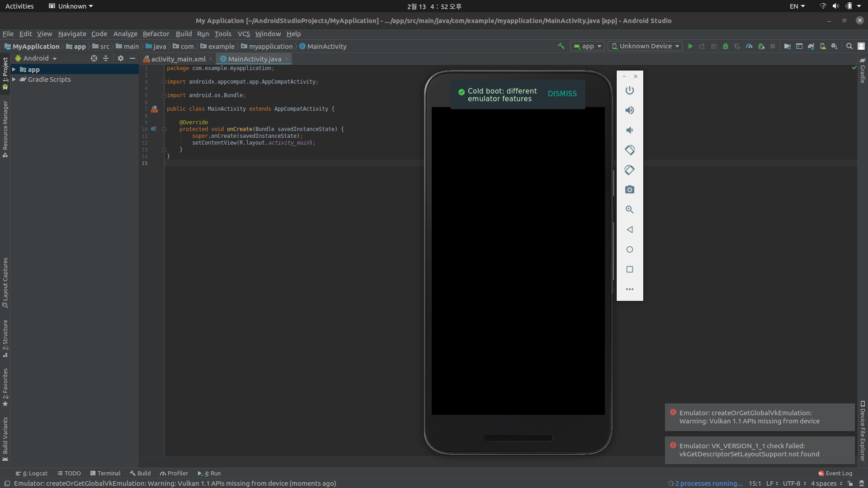Open Project panel settings gear icon

tap(121, 58)
